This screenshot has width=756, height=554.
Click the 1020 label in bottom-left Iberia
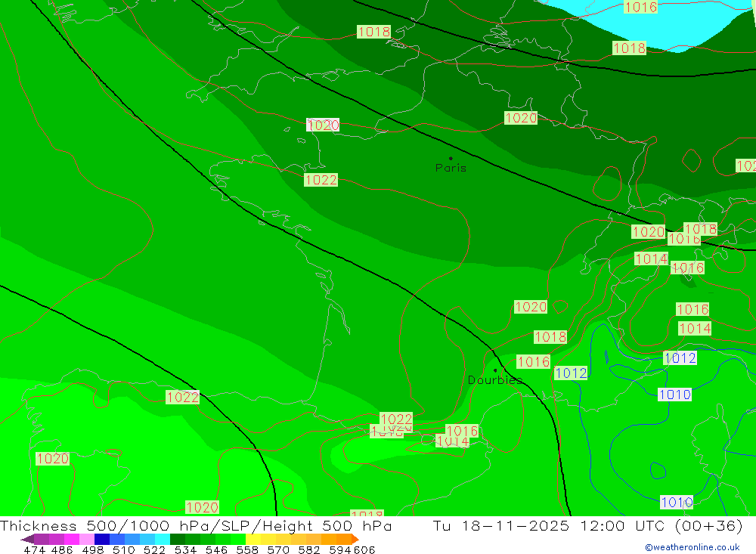click(53, 459)
